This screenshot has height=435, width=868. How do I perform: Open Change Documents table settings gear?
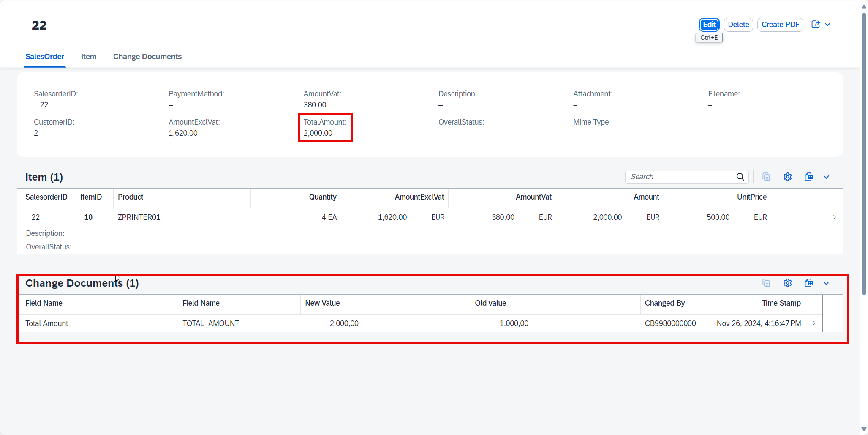(x=787, y=283)
